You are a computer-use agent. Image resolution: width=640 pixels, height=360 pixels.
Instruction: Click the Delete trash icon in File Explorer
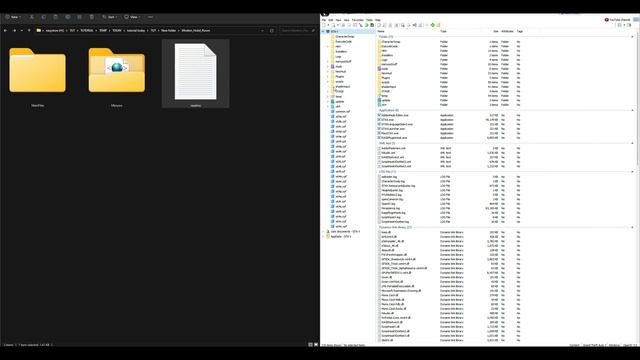(91, 17)
